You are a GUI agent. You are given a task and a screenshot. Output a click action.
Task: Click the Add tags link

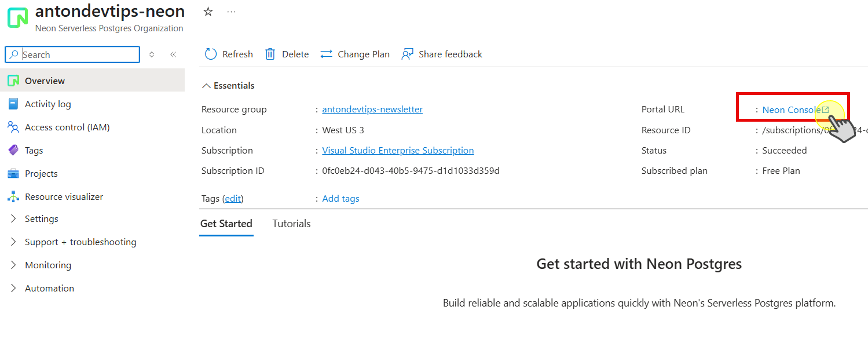(x=340, y=199)
